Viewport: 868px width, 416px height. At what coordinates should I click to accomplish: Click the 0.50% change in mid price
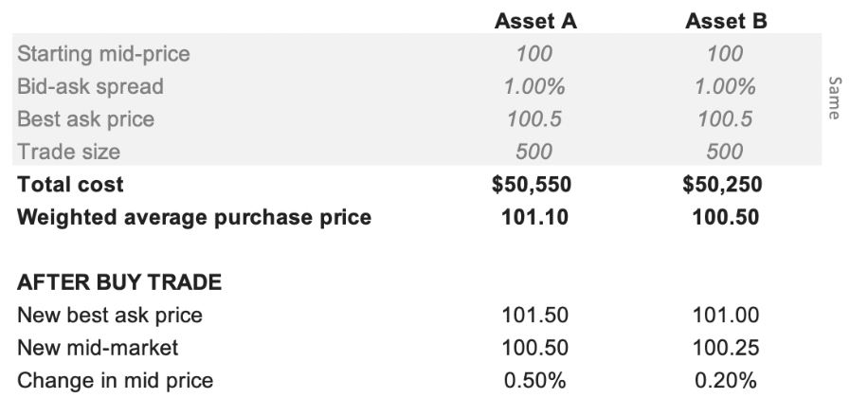pos(535,381)
